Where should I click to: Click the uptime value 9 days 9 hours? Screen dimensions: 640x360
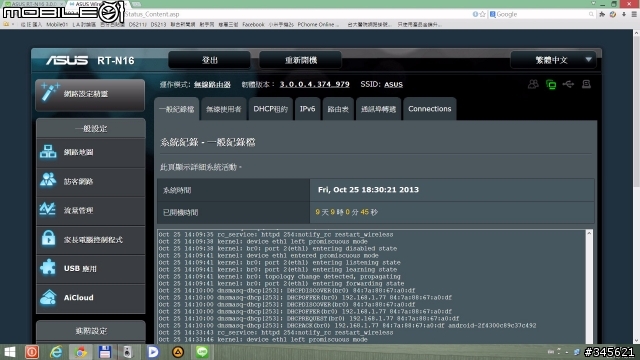pyautogui.click(x=346, y=212)
